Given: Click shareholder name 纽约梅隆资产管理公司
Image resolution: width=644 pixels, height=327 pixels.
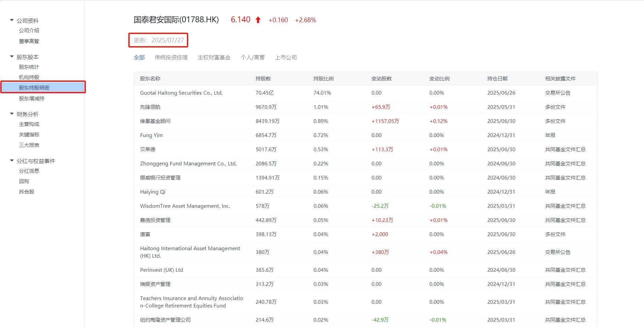Looking at the screenshot, I should 165,320.
